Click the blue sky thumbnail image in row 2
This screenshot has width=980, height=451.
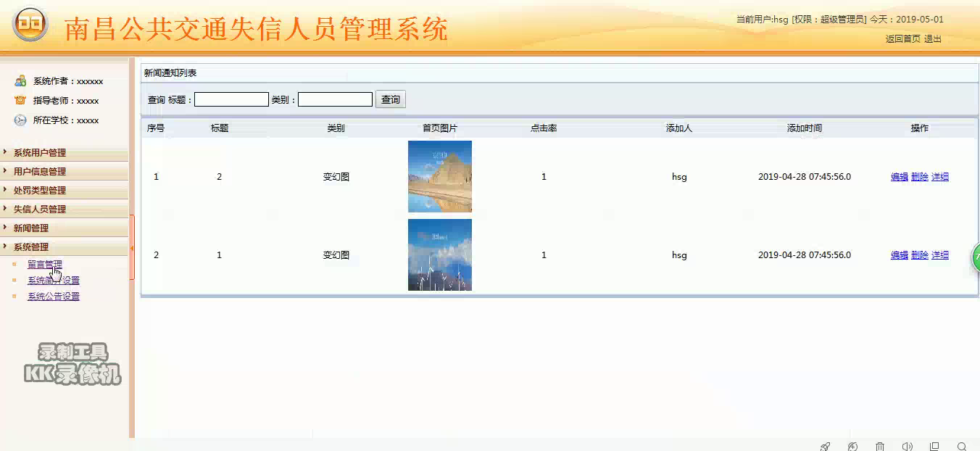pyautogui.click(x=440, y=255)
